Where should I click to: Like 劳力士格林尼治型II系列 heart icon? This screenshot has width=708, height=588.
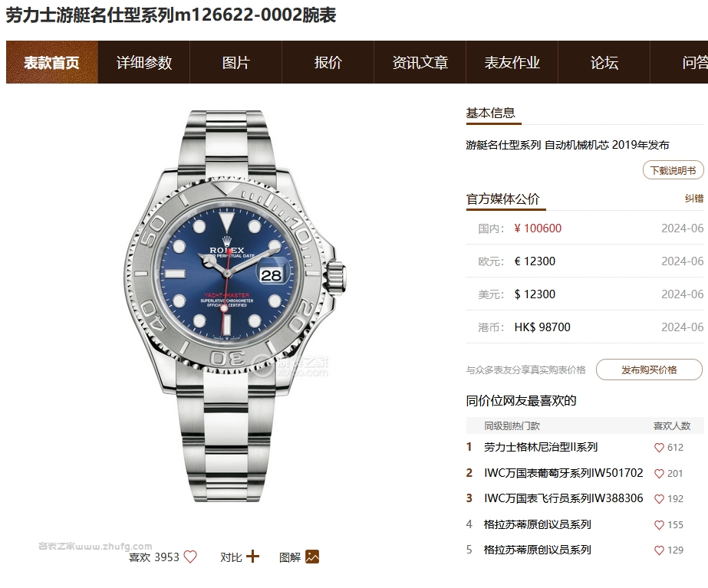(x=659, y=448)
